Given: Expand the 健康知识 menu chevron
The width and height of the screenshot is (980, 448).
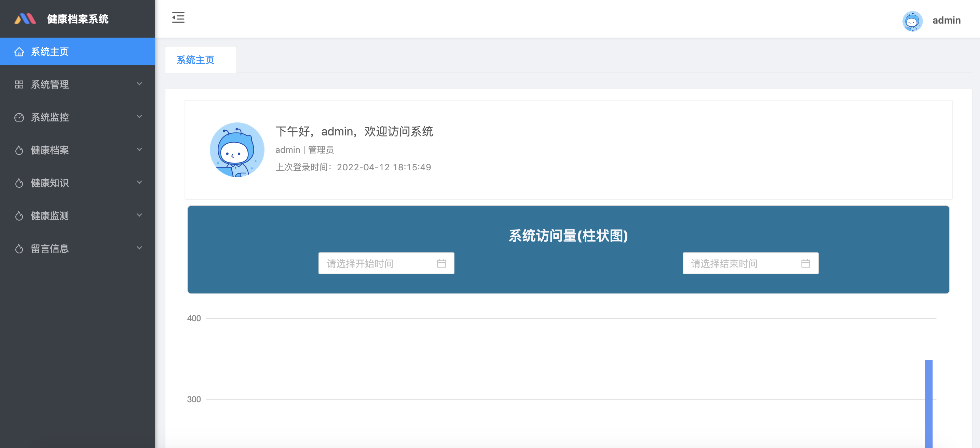Looking at the screenshot, I should click(x=139, y=182).
